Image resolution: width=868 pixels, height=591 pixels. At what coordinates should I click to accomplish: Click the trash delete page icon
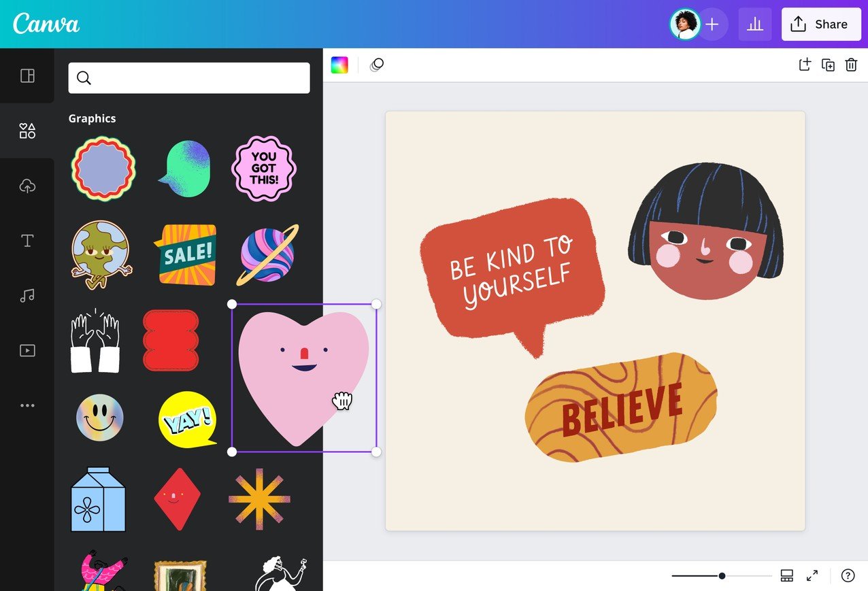tap(851, 65)
